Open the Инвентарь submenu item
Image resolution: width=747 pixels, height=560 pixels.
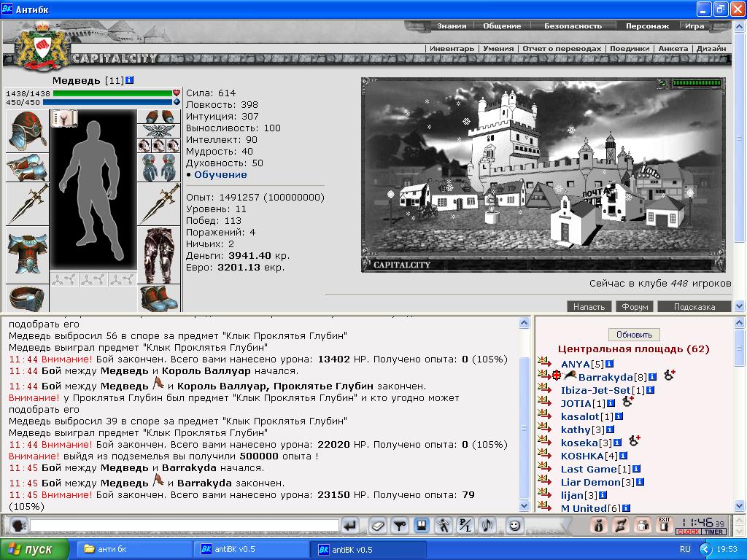click(451, 49)
